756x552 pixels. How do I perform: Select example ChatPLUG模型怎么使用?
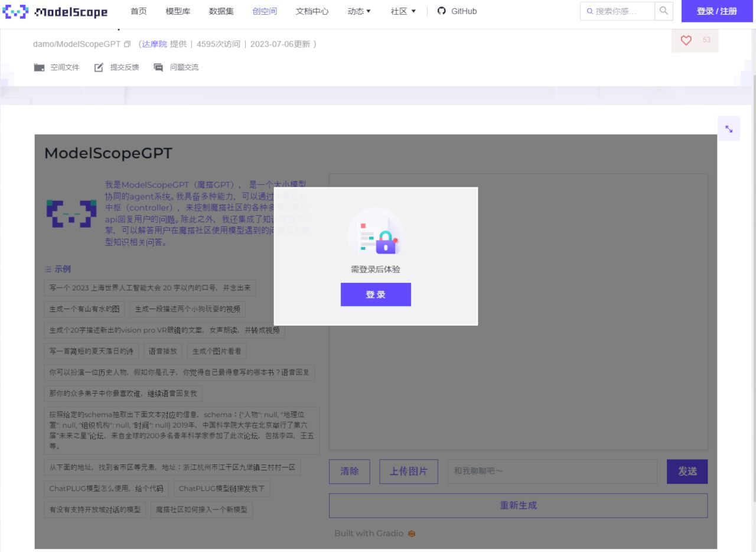[x=106, y=489]
